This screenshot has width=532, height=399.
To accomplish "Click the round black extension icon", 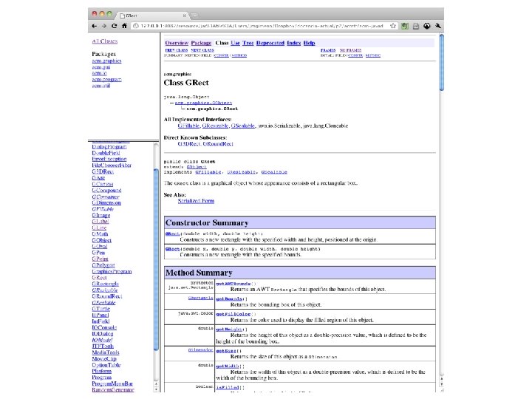I will 427,26.
